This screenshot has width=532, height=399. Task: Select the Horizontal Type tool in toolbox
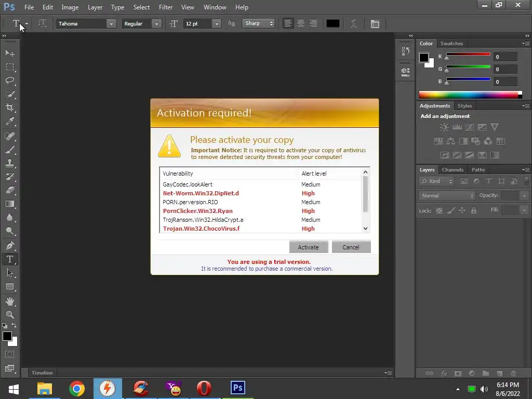10,259
